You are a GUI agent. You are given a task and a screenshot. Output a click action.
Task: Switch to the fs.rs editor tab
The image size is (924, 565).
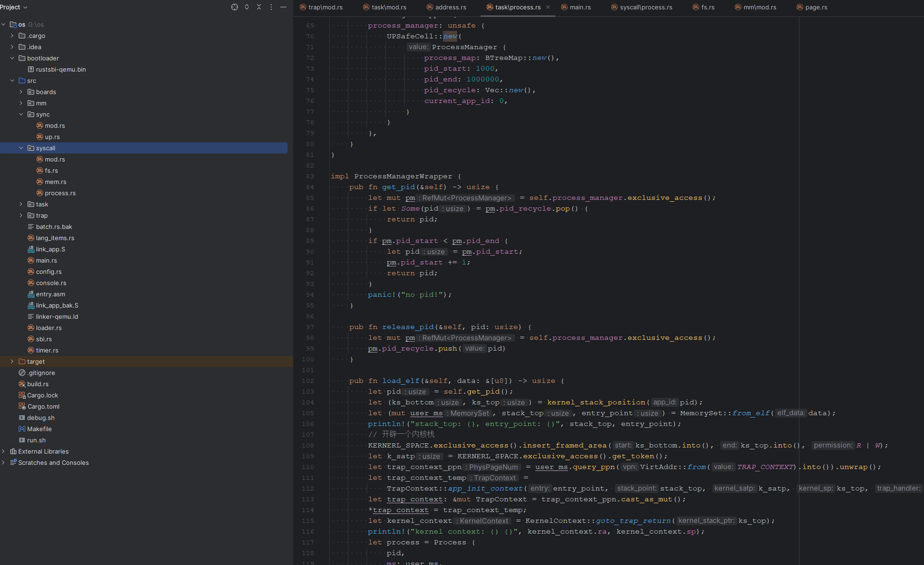(703, 7)
